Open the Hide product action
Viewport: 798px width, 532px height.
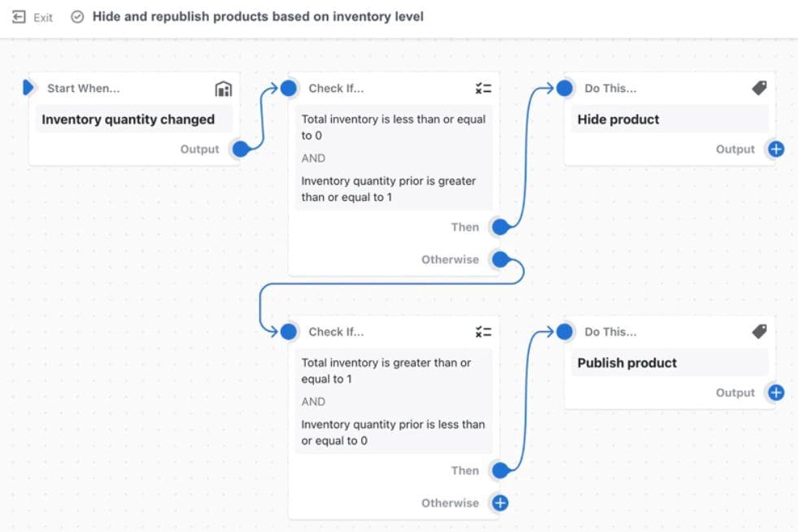618,120
